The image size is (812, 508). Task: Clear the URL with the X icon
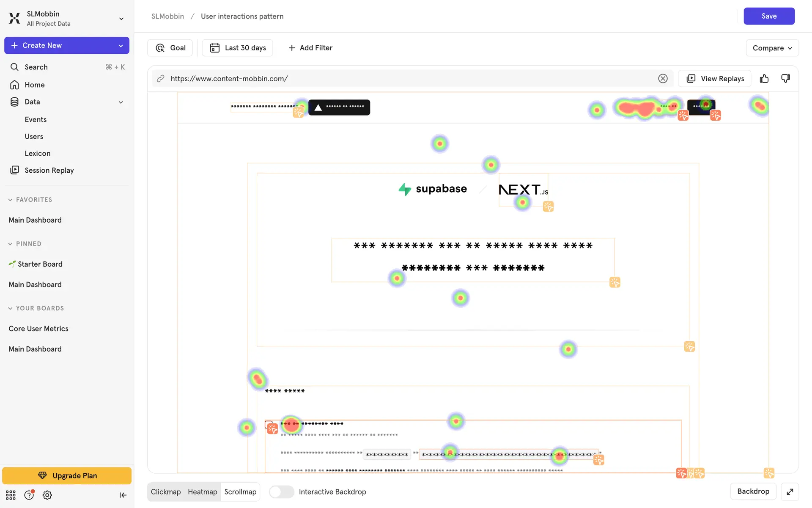(663, 79)
